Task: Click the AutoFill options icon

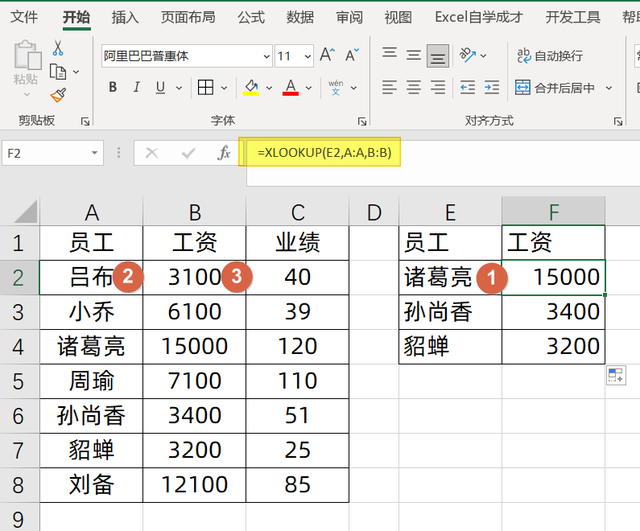Action: 616,375
